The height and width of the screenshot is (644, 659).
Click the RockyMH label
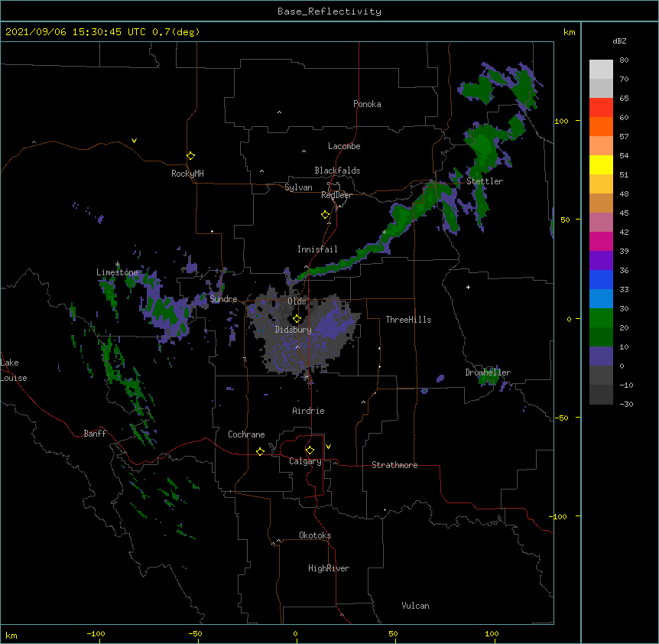tap(187, 174)
